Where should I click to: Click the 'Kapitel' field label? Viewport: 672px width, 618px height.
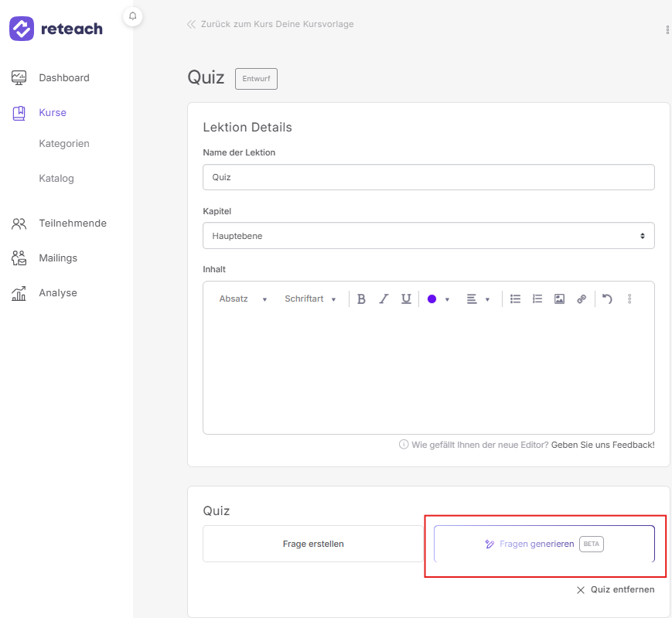(x=217, y=211)
